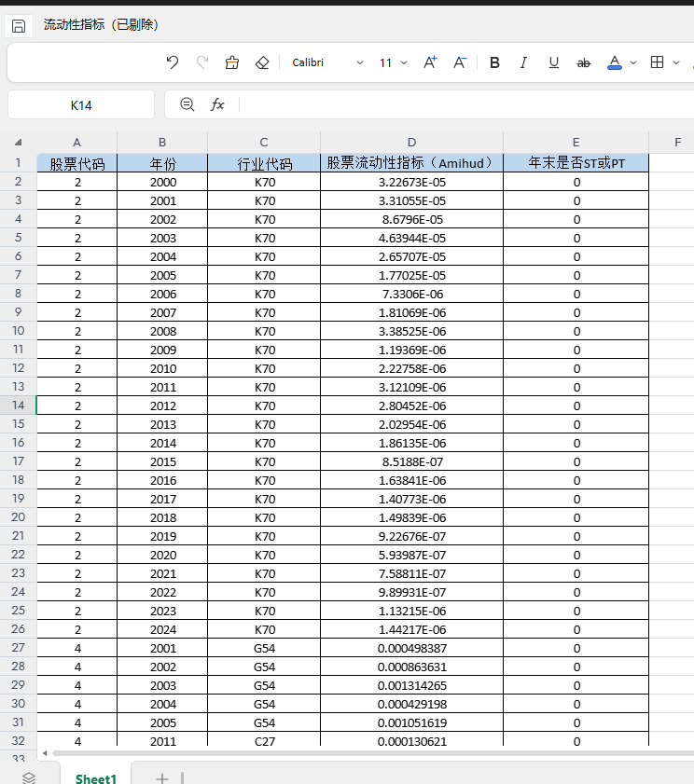Select the cell containing 8.6796E-05
This screenshot has height=784, width=694.
click(411, 219)
